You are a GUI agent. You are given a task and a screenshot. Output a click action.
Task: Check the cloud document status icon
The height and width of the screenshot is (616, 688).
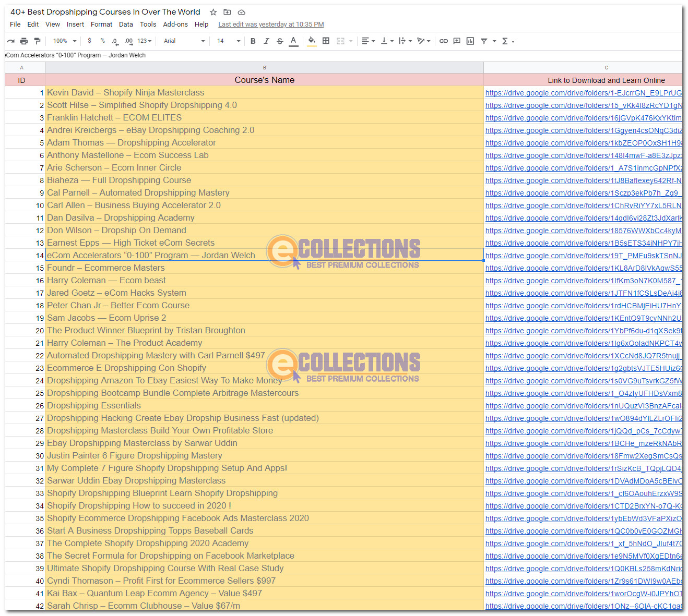[x=241, y=12]
